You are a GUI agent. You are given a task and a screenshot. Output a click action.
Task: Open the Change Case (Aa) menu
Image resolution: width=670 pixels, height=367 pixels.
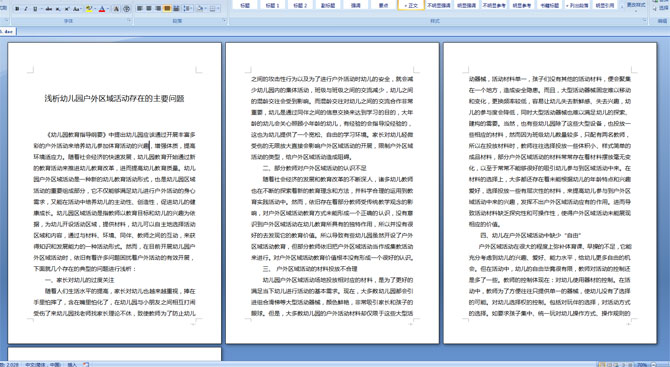[77, 9]
